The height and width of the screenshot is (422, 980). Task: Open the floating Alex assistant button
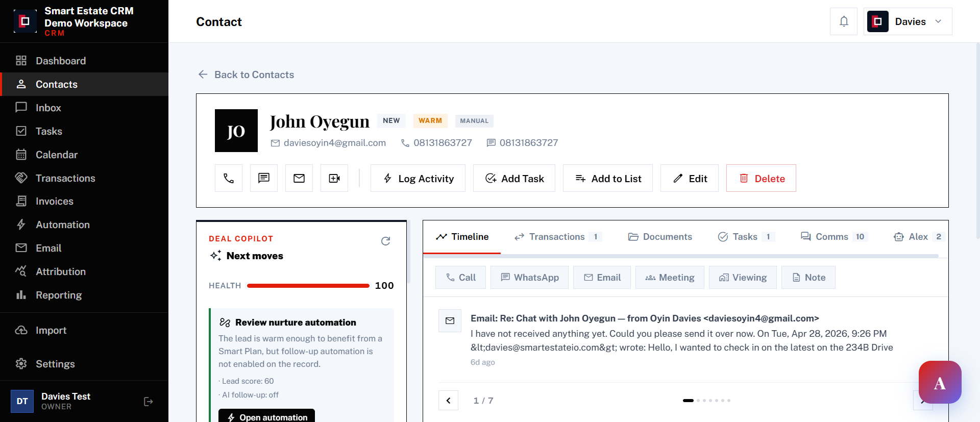(x=940, y=382)
